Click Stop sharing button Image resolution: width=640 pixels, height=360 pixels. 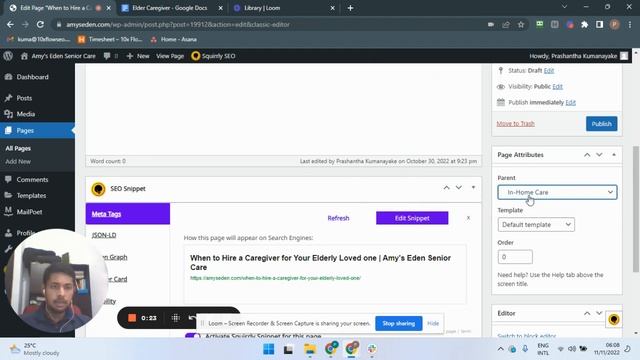(x=398, y=323)
